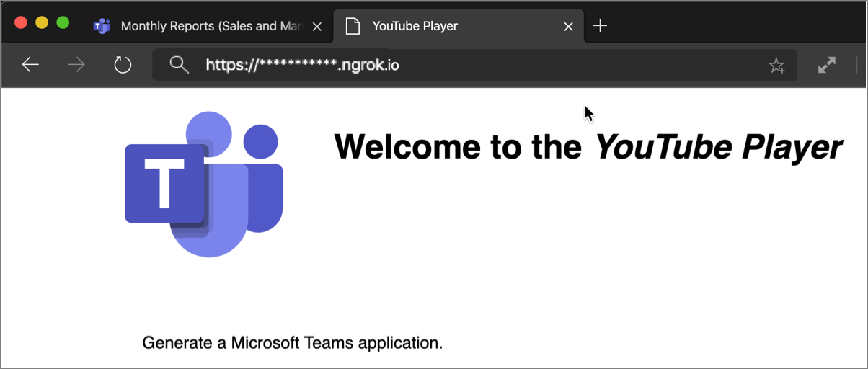Close the Monthly Reports tab
The width and height of the screenshot is (868, 369).
(317, 27)
